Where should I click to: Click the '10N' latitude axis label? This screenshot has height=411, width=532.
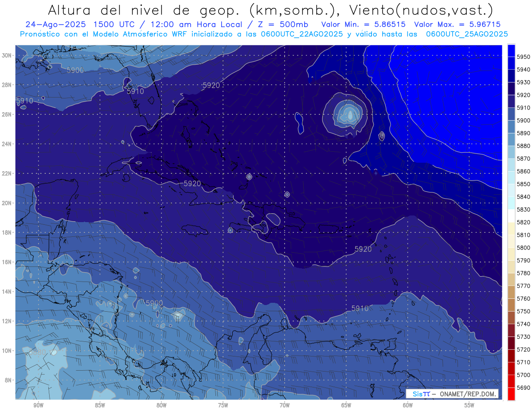click(x=6, y=350)
